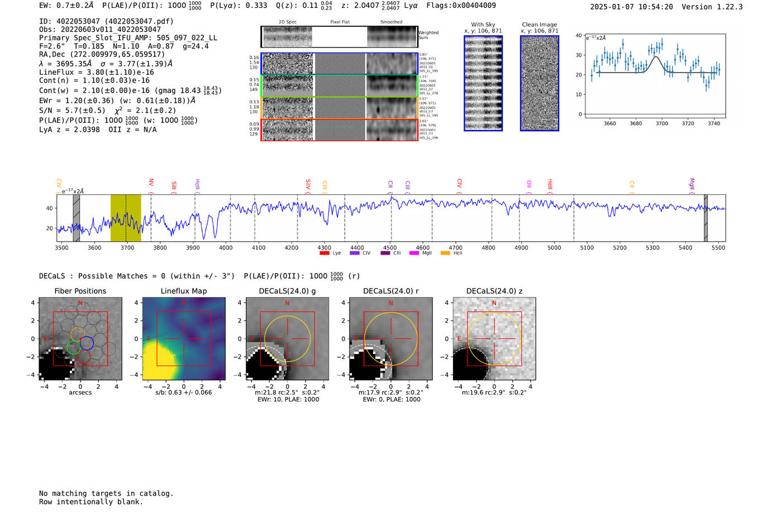782x532 pixels.
Task: Select the red-bordered row's 2D spec cutout
Action: [x=288, y=130]
